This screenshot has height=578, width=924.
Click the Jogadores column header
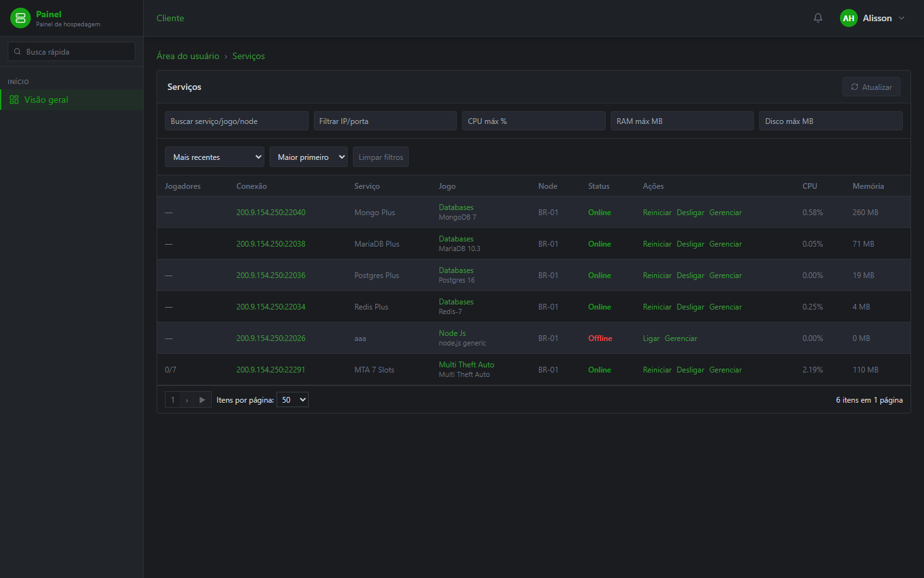tap(183, 186)
